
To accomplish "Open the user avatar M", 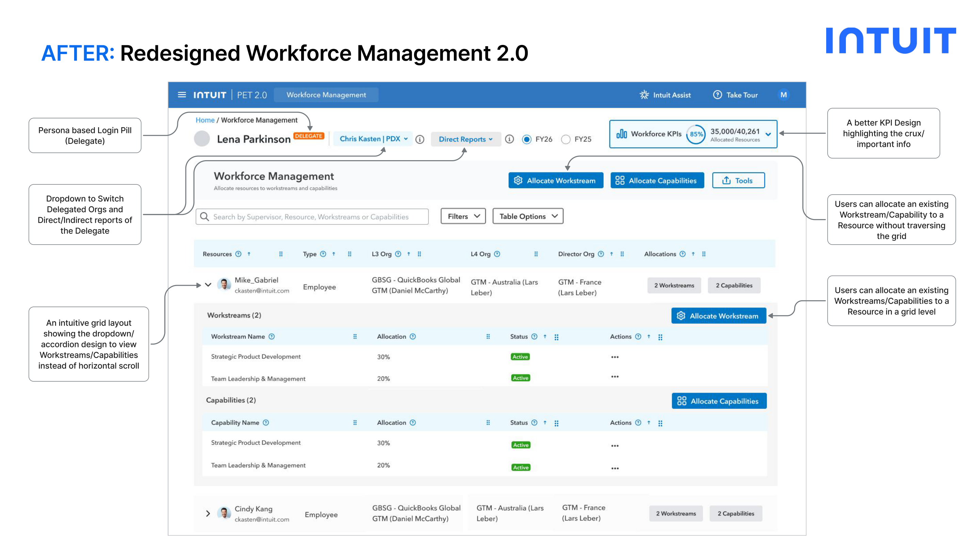I will coord(783,95).
